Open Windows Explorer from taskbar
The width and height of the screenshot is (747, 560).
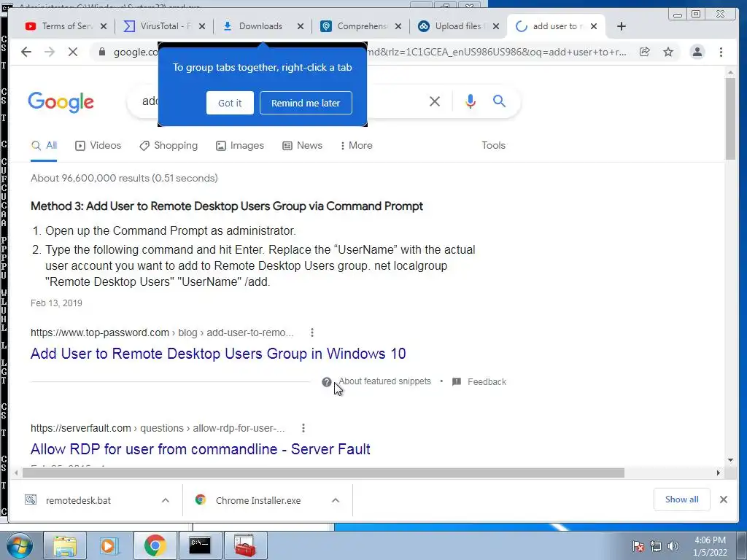point(65,545)
